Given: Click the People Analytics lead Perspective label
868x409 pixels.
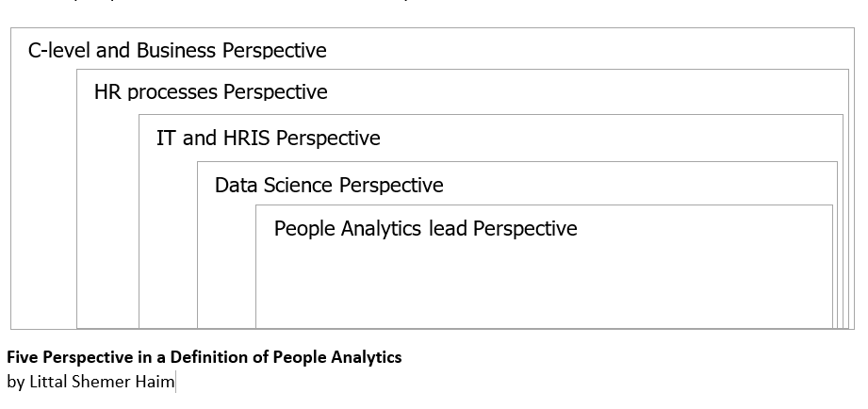Looking at the screenshot, I should (x=425, y=228).
